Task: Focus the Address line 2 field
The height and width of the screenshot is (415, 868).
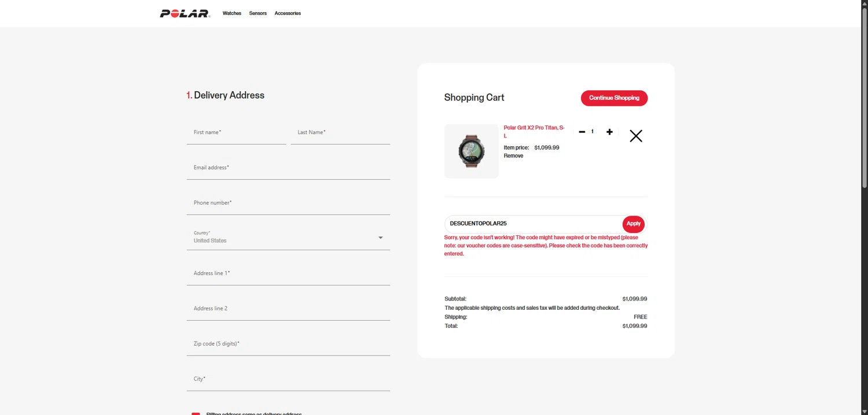Action: pyautogui.click(x=288, y=309)
